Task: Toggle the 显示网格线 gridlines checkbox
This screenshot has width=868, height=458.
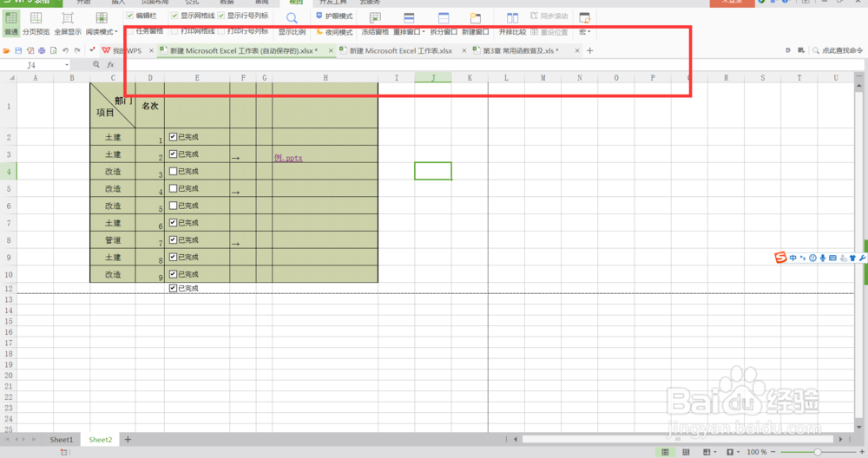Action: click(174, 16)
